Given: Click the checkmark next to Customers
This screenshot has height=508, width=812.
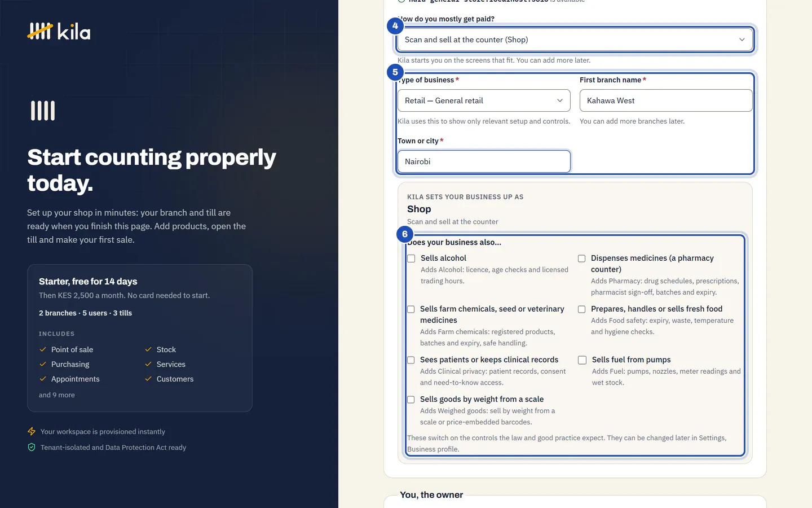Looking at the screenshot, I should coord(148,379).
